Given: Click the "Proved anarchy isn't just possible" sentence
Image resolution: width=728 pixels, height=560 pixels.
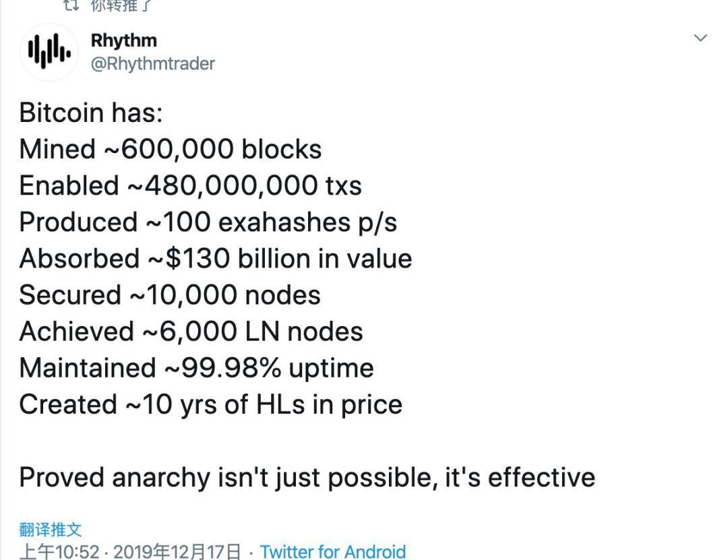Looking at the screenshot, I should pos(307,477).
